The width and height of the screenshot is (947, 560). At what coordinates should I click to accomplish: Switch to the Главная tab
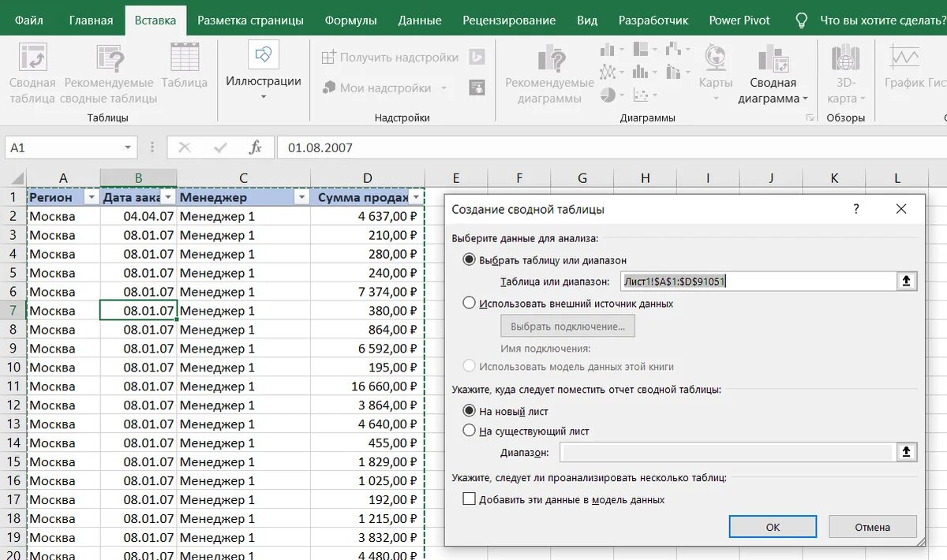click(x=91, y=21)
